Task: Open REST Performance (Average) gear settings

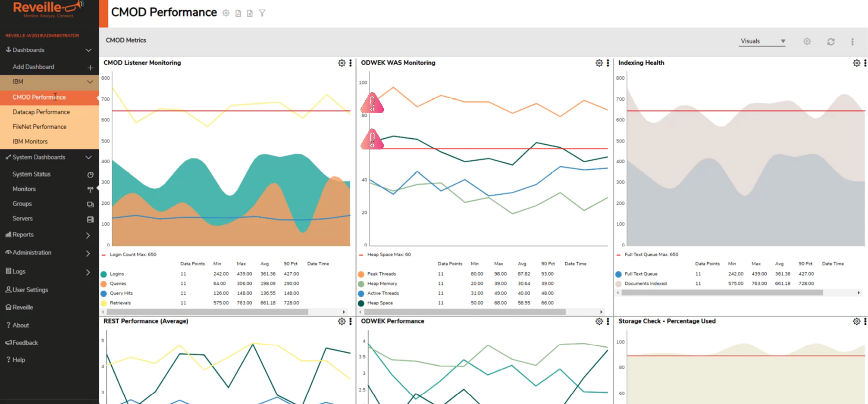Action: point(342,321)
